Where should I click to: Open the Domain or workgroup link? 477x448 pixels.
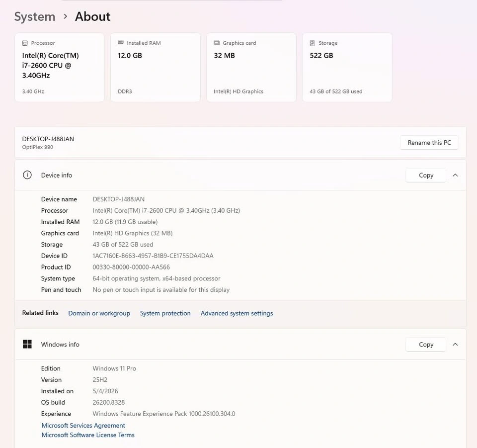99,313
